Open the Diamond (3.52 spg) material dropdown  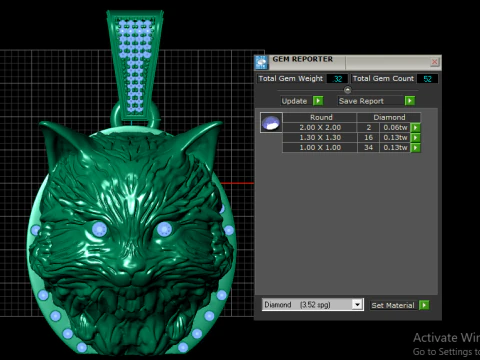pyautogui.click(x=357, y=304)
